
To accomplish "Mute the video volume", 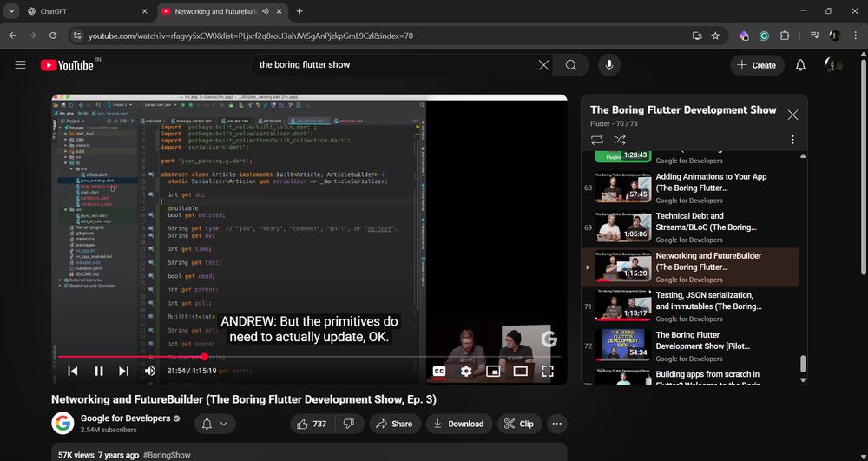I will tap(149, 371).
